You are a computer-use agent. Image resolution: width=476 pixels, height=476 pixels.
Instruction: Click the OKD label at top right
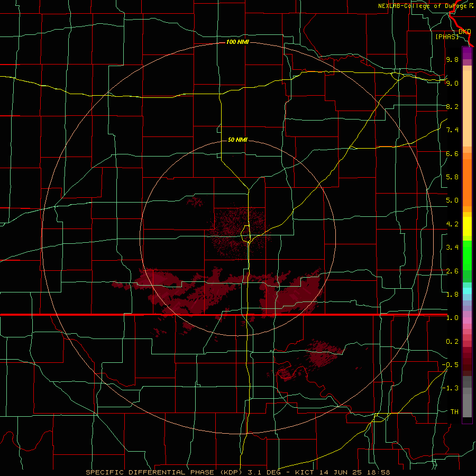click(465, 31)
